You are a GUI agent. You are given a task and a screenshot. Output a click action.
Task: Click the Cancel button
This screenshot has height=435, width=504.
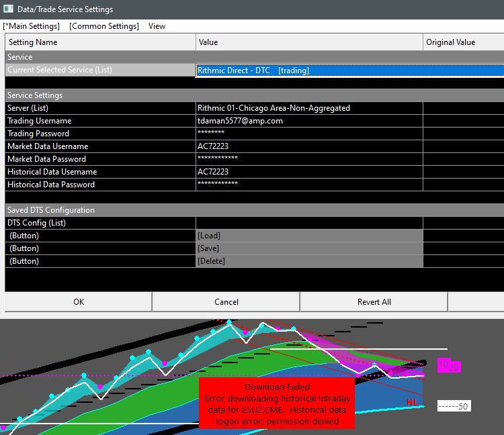(x=226, y=302)
